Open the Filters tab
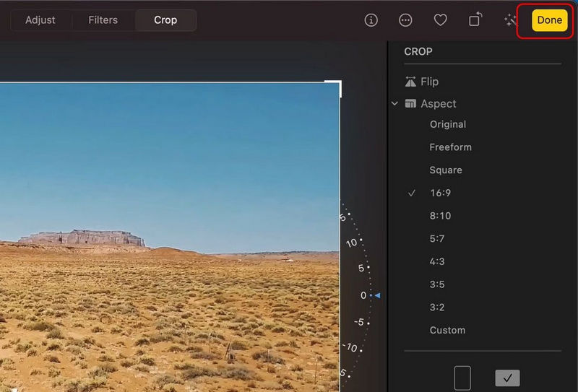The height and width of the screenshot is (392, 578). tap(103, 20)
